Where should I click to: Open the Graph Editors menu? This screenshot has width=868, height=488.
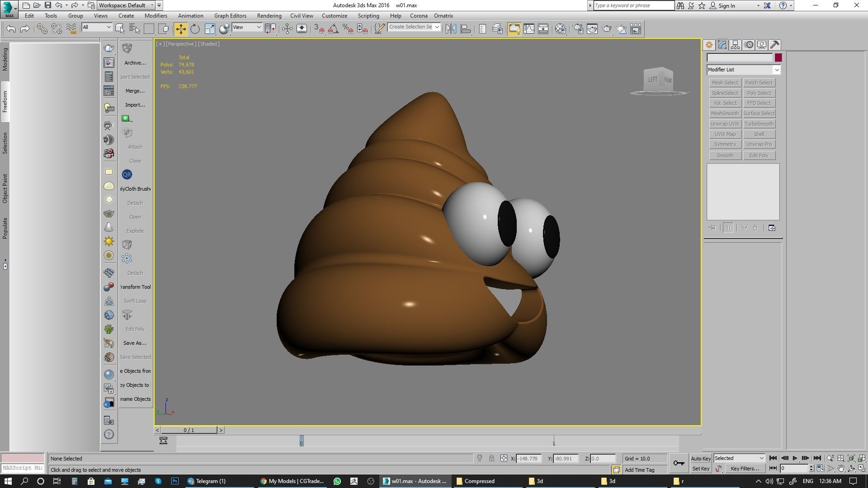230,16
